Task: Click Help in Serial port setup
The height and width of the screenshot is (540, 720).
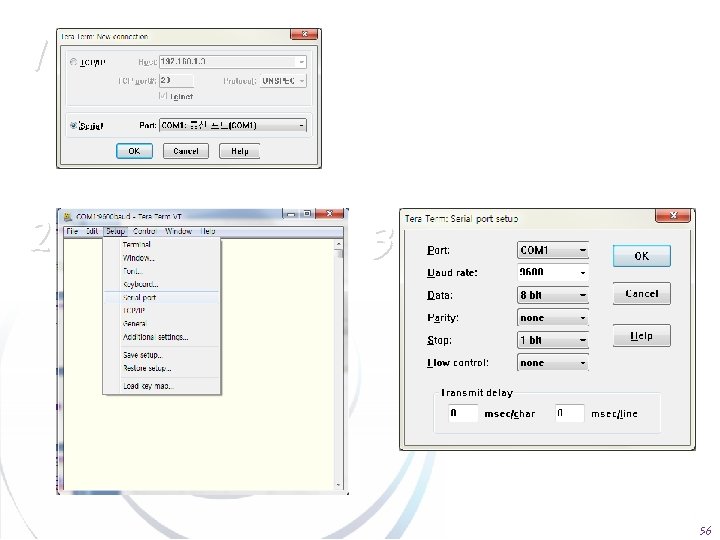Action: click(x=641, y=336)
